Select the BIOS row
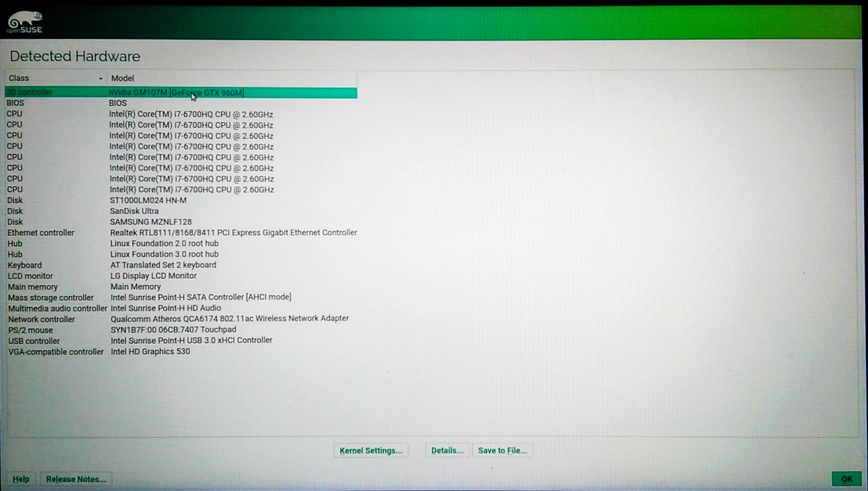The height and width of the screenshot is (491, 868). (181, 103)
